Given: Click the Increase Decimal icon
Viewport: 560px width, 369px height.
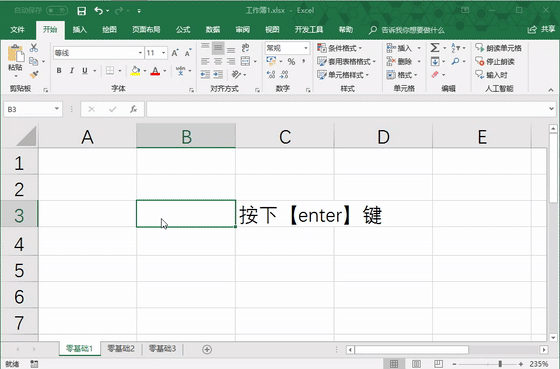Looking at the screenshot, I should [271, 74].
